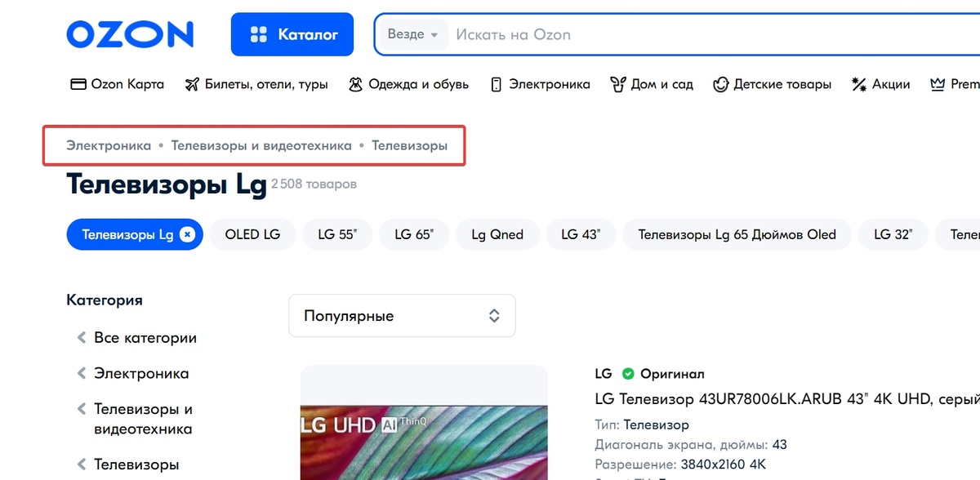Click the phone icon next to Электроника
Viewport: 980px width, 480px height.
tap(496, 84)
